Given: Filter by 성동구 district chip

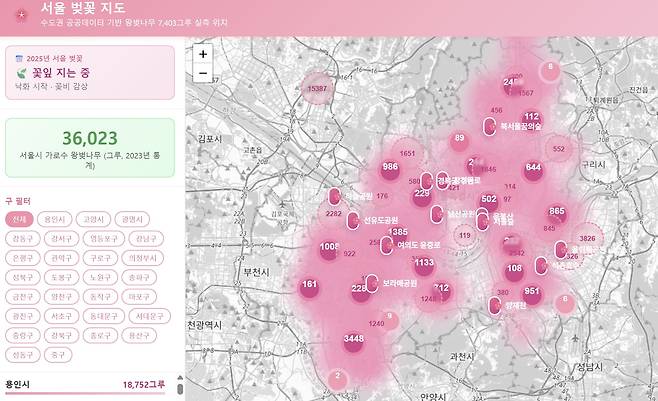Looking at the screenshot, I should 23,355.
